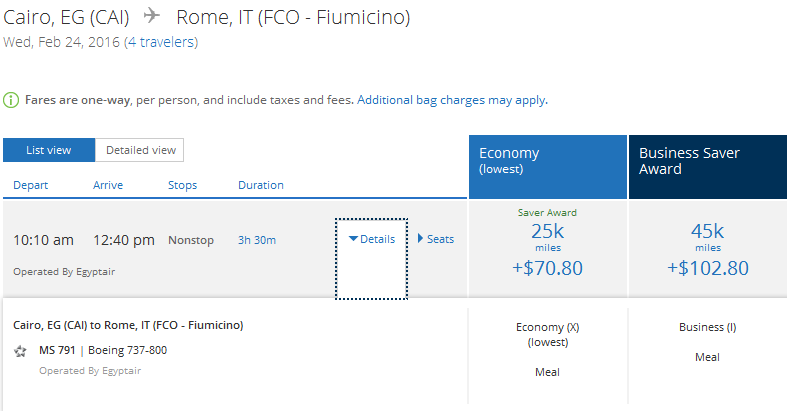This screenshot has height=411, width=787.
Task: Switch to Detailed view
Action: pos(140,150)
